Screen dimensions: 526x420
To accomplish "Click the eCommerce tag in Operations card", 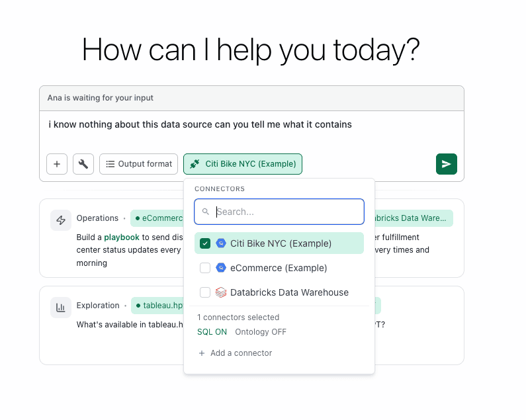I will tap(159, 218).
